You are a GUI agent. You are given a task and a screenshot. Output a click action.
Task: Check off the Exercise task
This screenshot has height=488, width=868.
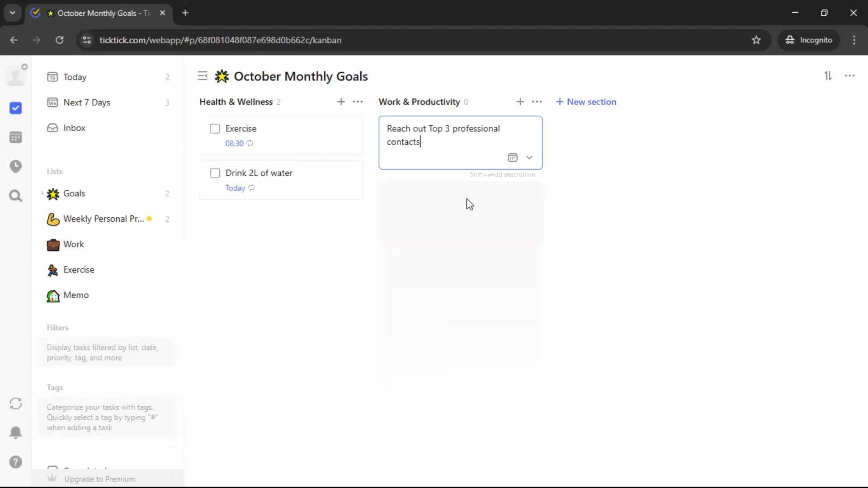[215, 129]
